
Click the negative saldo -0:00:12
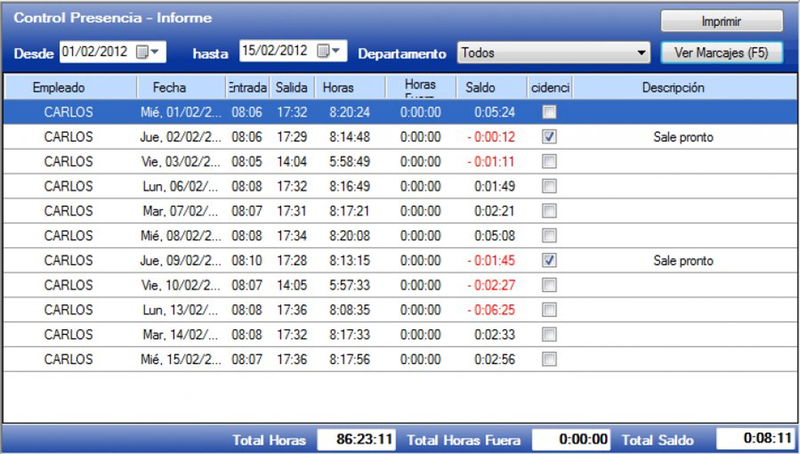491,137
